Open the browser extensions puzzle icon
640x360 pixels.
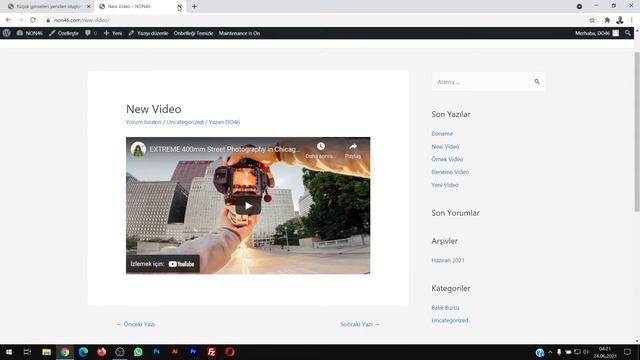(x=607, y=20)
